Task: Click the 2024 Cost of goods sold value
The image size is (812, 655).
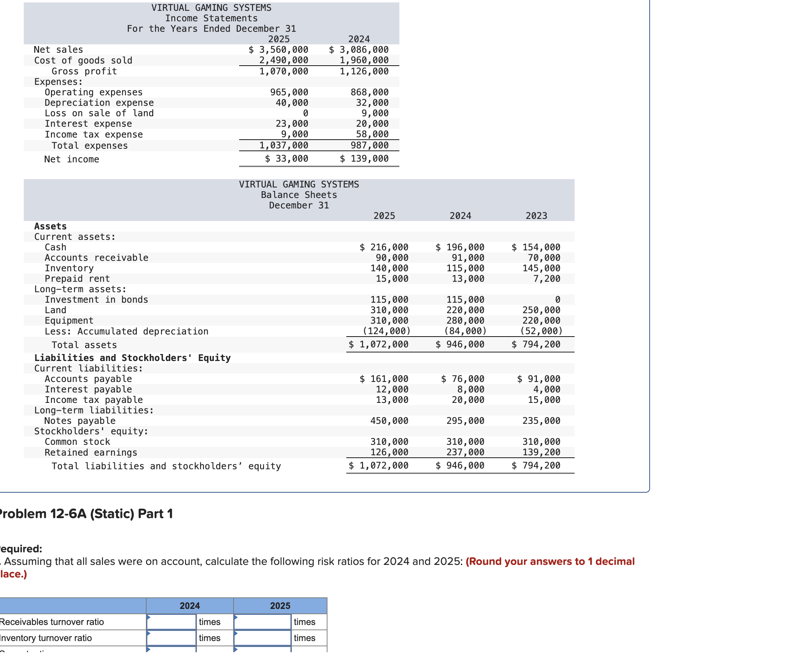Action: pos(365,60)
